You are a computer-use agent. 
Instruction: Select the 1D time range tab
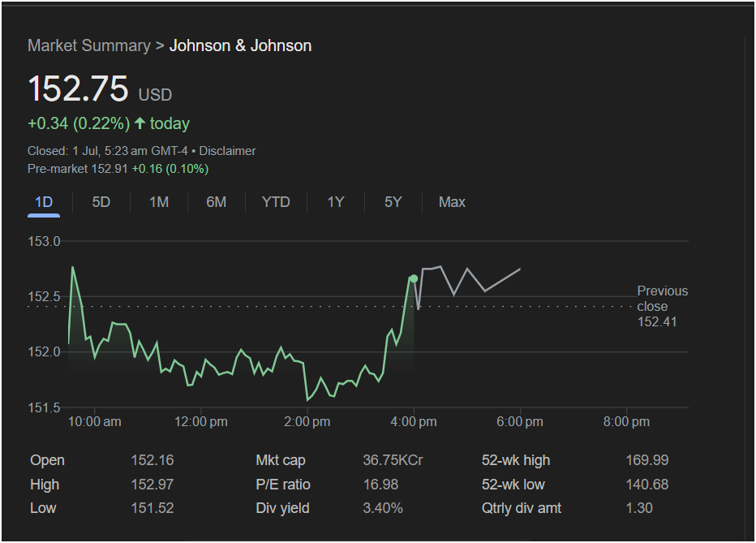click(x=44, y=202)
